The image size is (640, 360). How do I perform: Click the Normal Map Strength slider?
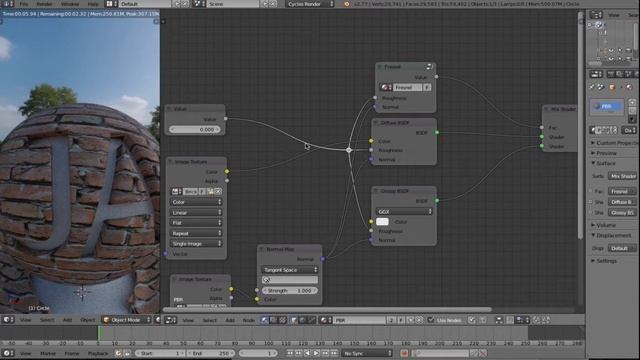coord(289,291)
